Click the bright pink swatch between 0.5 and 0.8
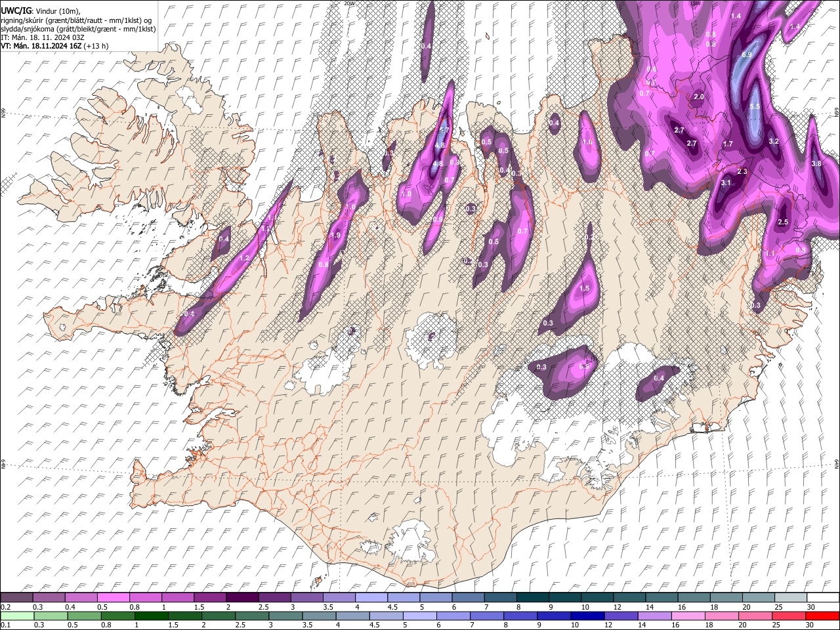This screenshot has width=840, height=630. (113, 597)
